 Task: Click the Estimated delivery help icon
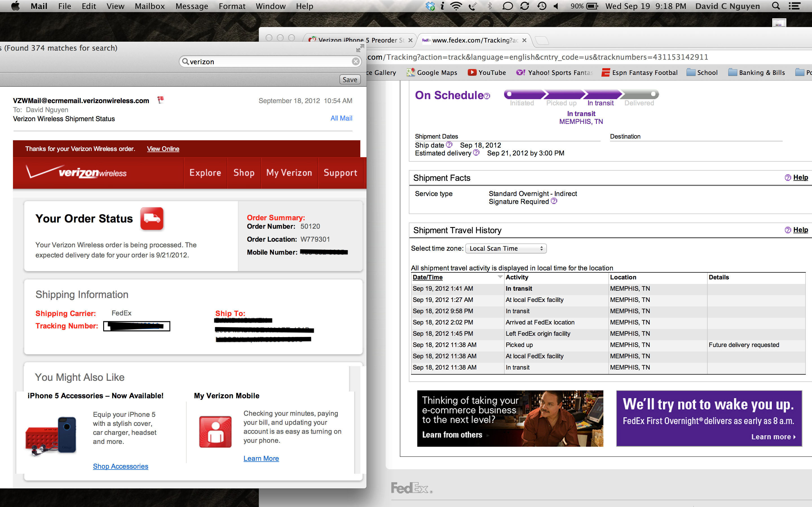pos(476,153)
